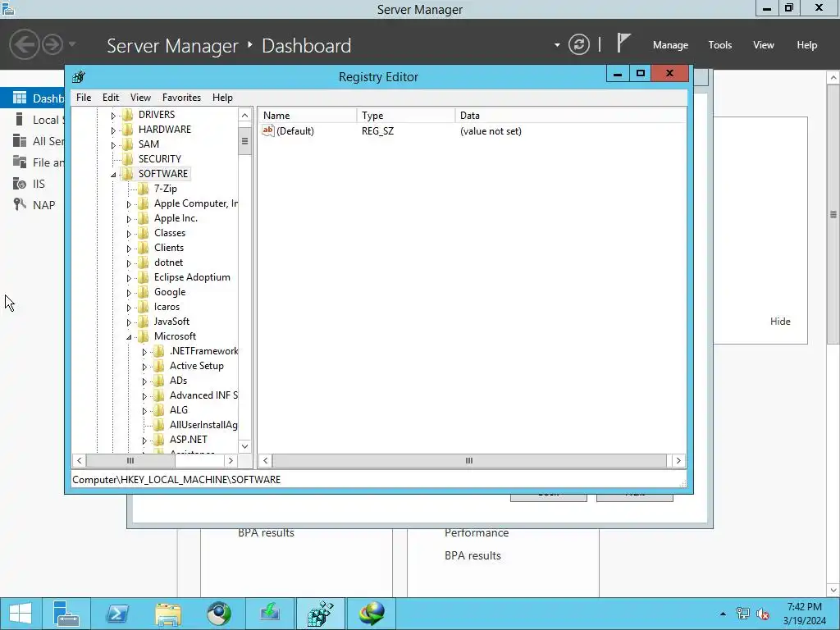
Task: Open File Explorer from the taskbar
Action: point(167,614)
